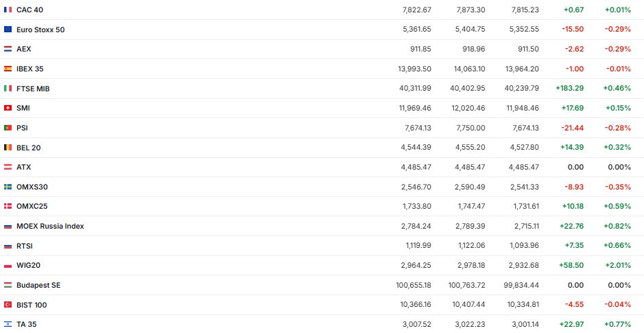Click the Turkey flag icon for BIST 100
This screenshot has width=644, height=333.
8,305
